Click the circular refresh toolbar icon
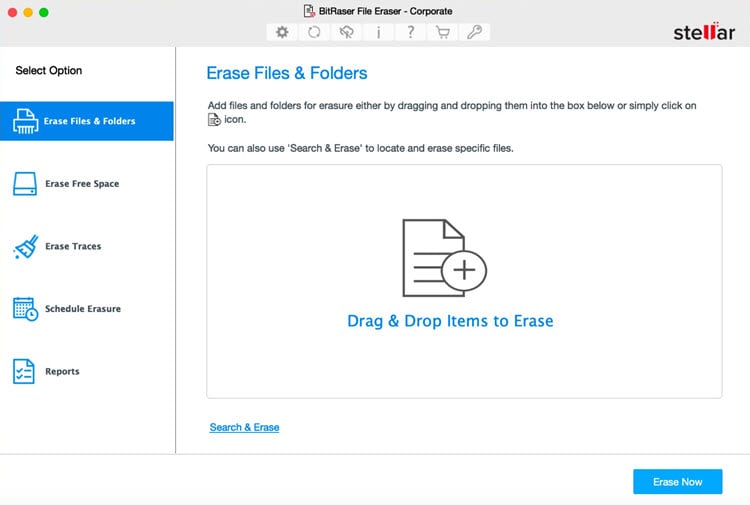The height and width of the screenshot is (505, 750). coord(314,32)
